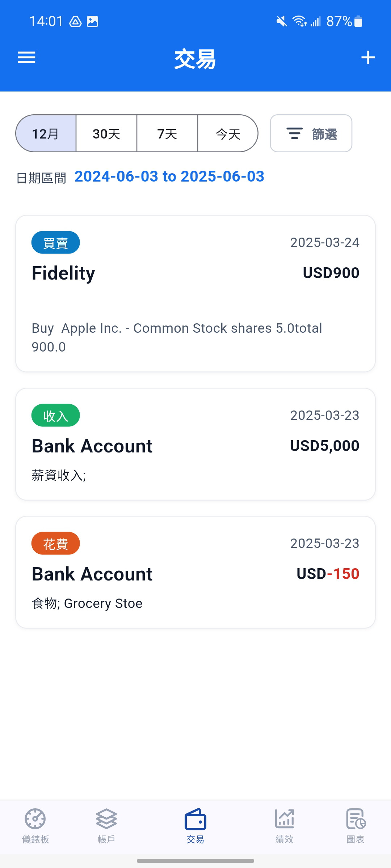Open the 圖表 reports icon
Screen dimensions: 391x868
356,819
